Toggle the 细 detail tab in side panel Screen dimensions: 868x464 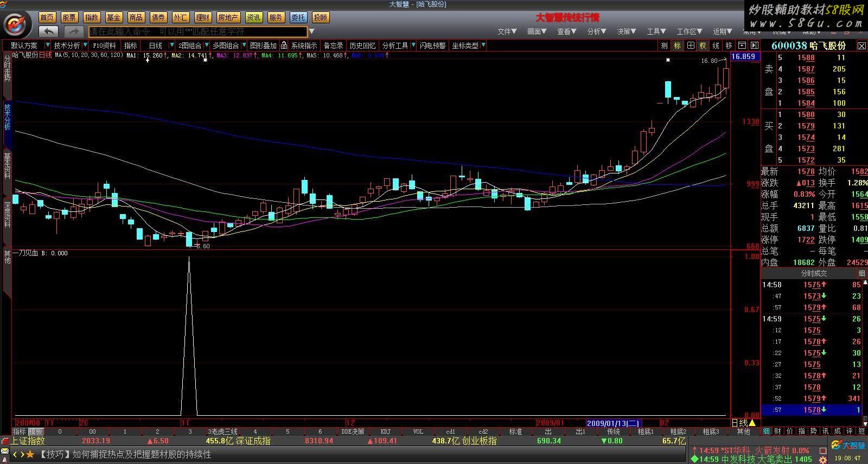(767, 431)
